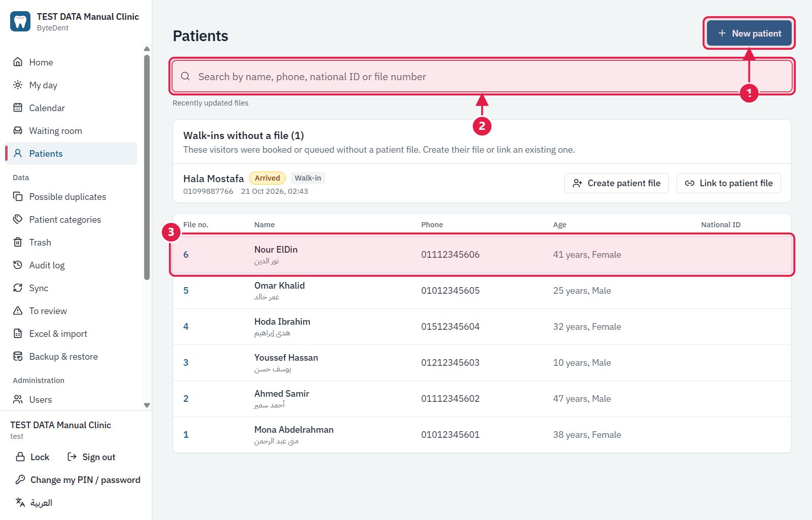
Task: Open Waiting room page
Action: (71, 130)
